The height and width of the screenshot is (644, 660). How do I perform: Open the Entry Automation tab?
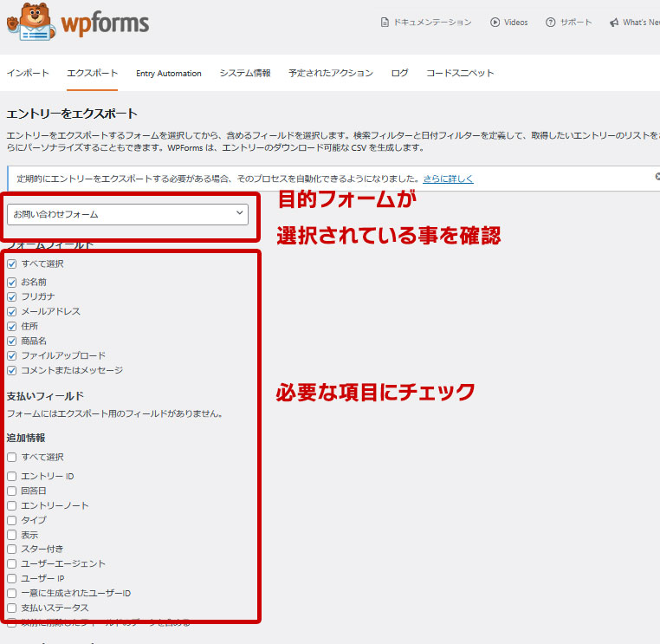click(168, 74)
